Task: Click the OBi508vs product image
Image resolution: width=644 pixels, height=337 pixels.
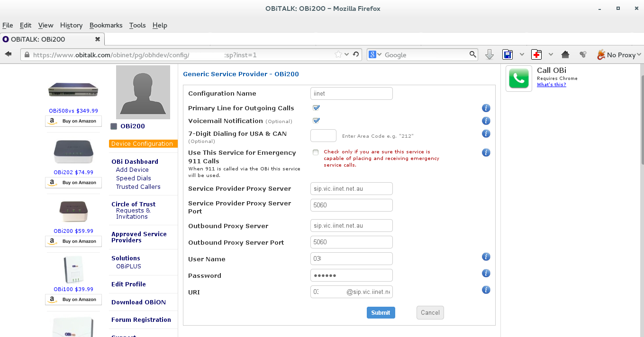Action: (73, 89)
